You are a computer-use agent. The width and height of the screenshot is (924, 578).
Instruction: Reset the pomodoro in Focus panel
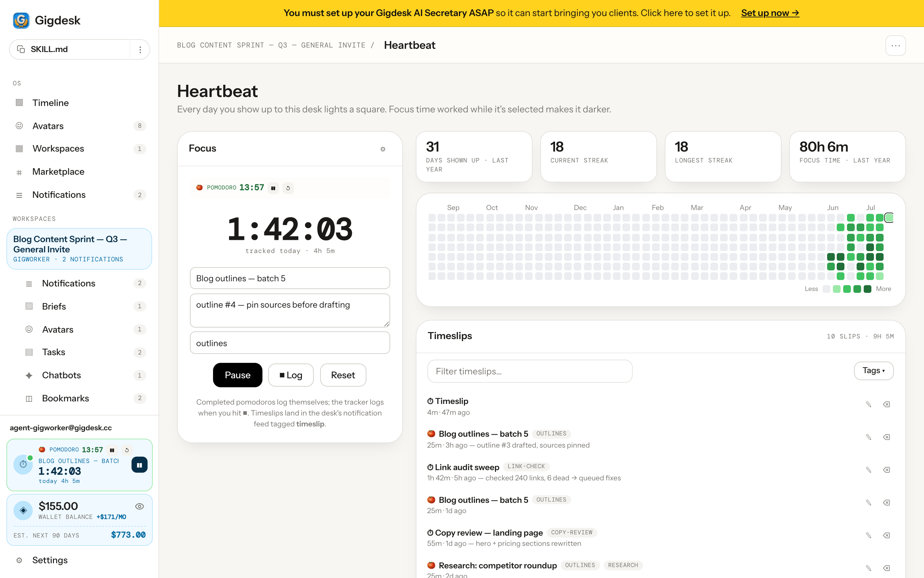click(x=288, y=188)
